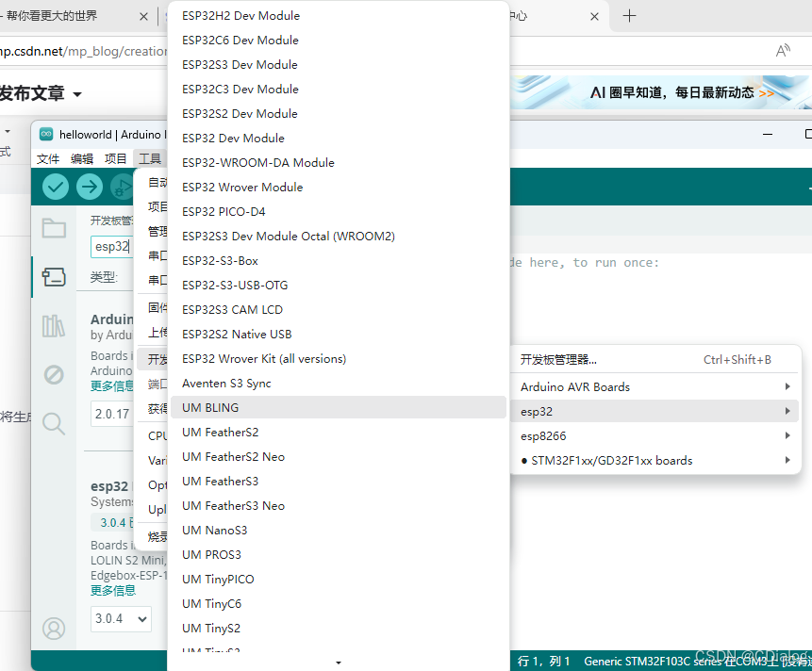
Task: Select UM NanoS3 board
Action: click(339, 531)
